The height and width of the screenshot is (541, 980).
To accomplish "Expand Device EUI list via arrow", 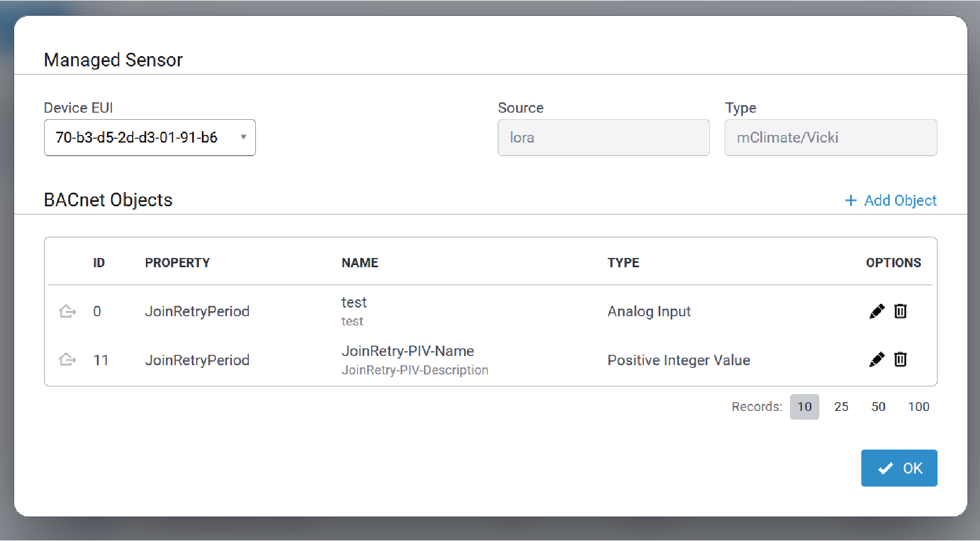I will click(x=243, y=137).
